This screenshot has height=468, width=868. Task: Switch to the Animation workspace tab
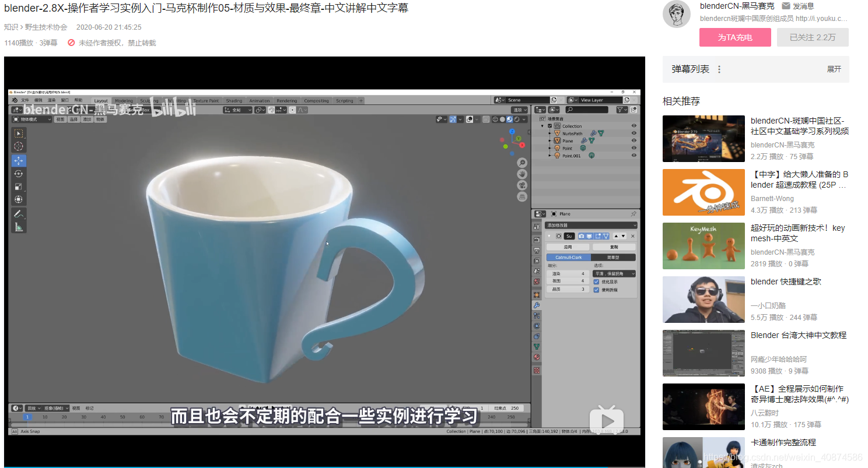[260, 101]
